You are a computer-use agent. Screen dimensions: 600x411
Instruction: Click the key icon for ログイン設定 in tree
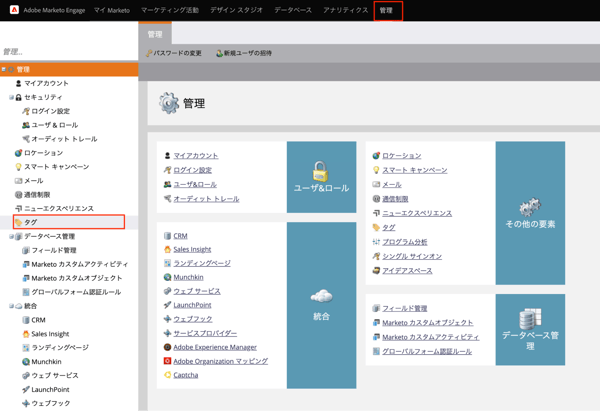26,111
